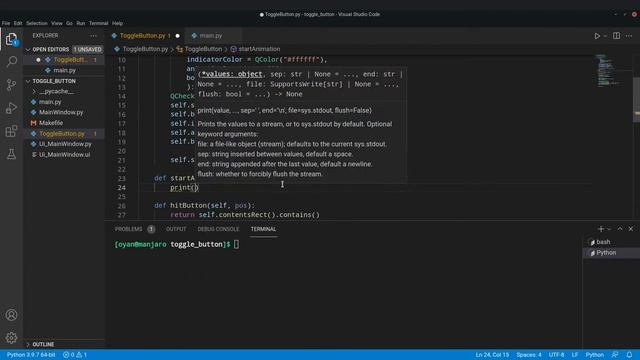Show errors and warnings from status bar
This screenshot has width=640, height=360.
pos(75,355)
